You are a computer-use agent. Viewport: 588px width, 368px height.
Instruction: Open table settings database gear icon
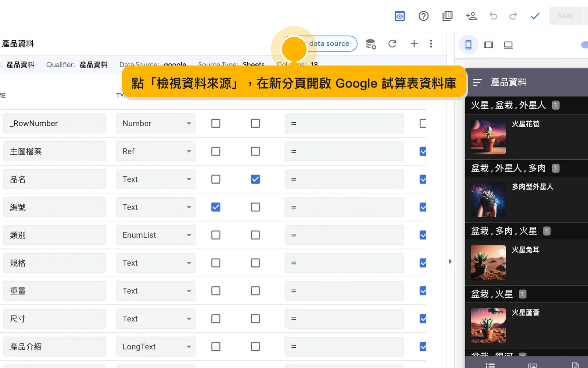[x=371, y=44]
